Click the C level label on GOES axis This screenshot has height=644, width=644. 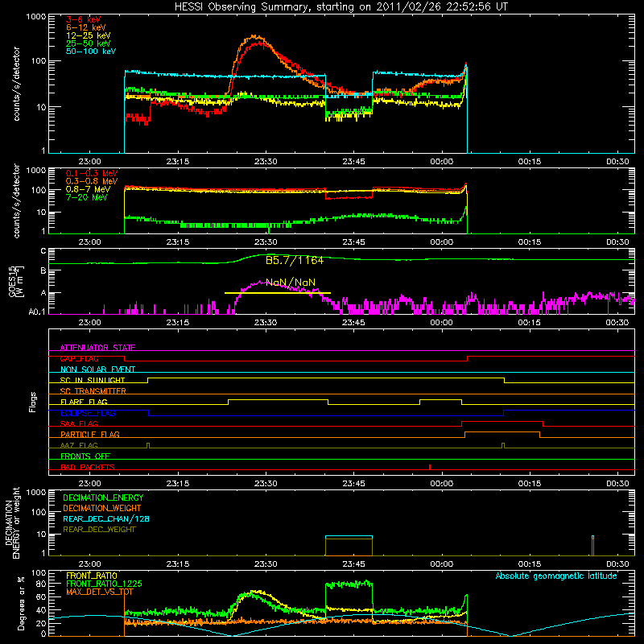(43, 251)
